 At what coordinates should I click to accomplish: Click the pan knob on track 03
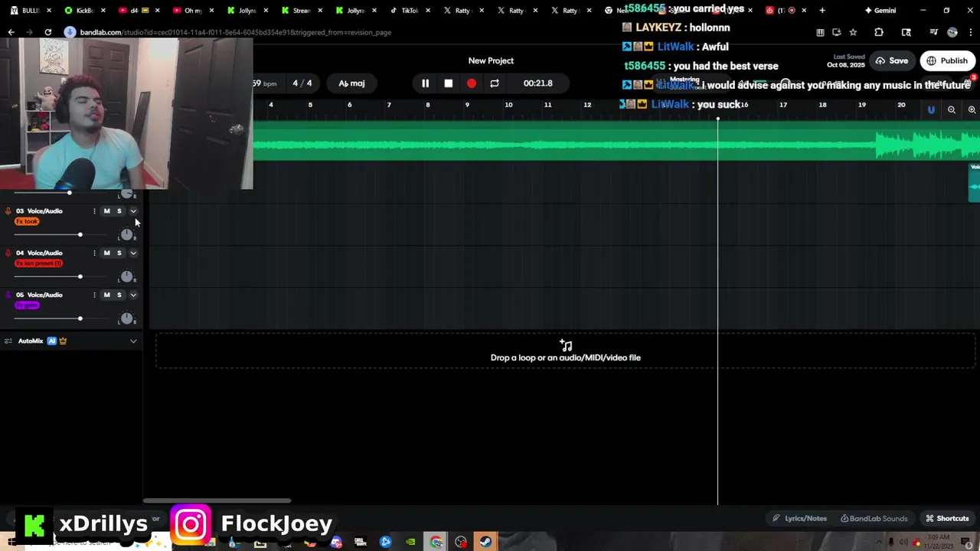point(126,235)
